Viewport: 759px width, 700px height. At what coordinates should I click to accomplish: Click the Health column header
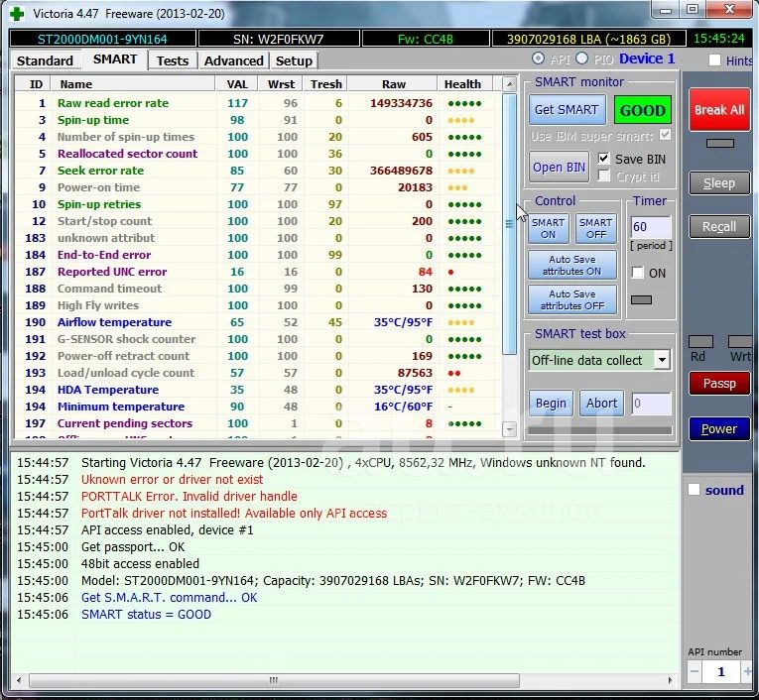[465, 83]
